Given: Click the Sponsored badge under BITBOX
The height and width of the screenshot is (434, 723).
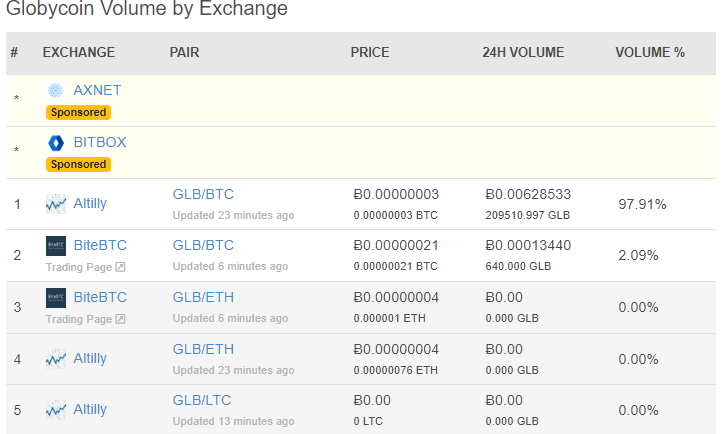Looking at the screenshot, I should 78,165.
